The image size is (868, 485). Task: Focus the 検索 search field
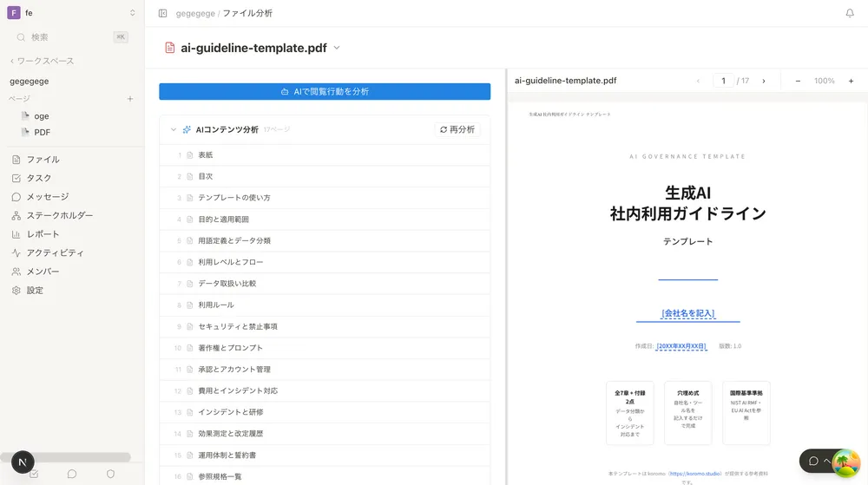tap(72, 37)
